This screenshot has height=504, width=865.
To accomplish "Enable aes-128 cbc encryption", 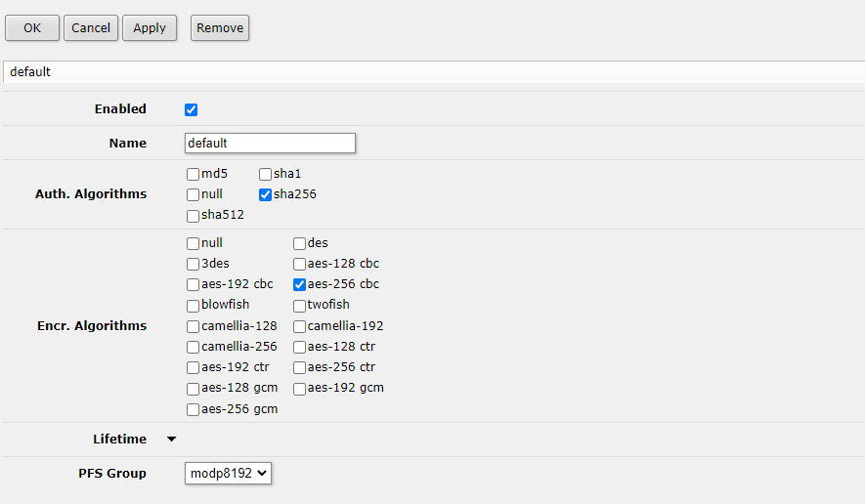I will tap(299, 264).
